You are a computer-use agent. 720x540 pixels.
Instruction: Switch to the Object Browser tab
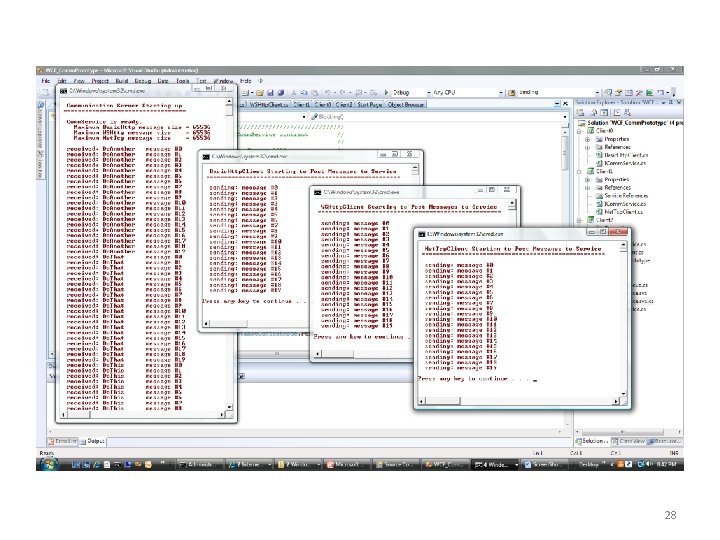click(x=405, y=105)
